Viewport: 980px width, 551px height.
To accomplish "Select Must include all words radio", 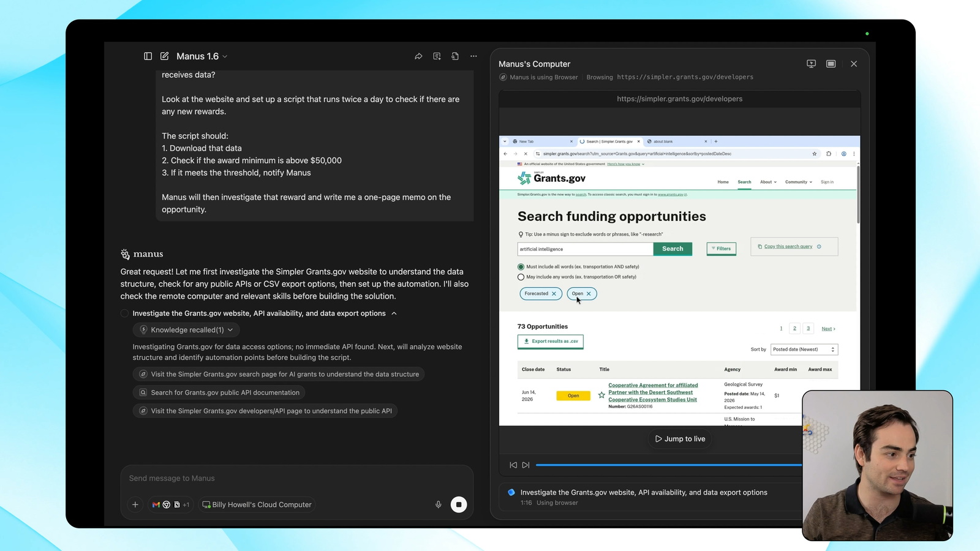I will pos(521,267).
